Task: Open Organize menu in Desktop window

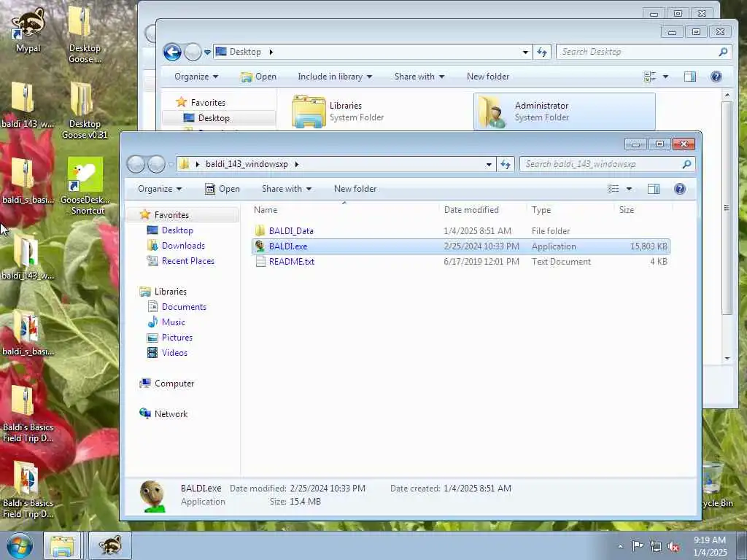Action: pyautogui.click(x=196, y=77)
